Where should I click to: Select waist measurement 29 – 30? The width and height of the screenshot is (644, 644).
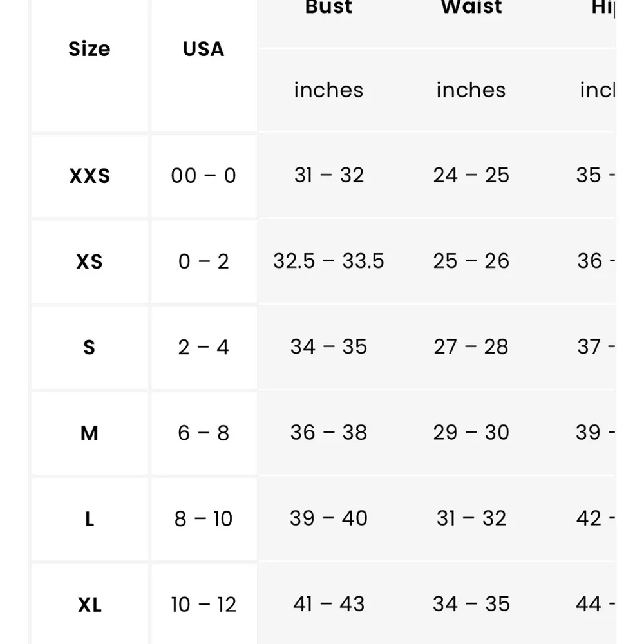tap(471, 433)
